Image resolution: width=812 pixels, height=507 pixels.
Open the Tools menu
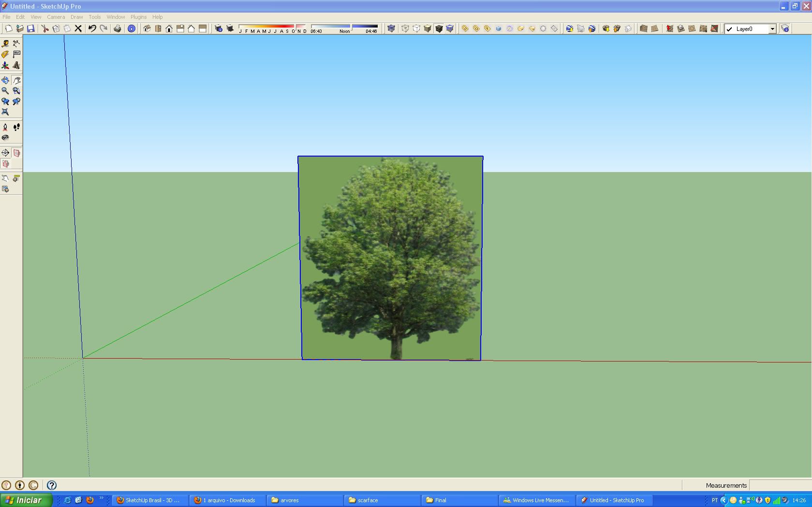click(95, 17)
